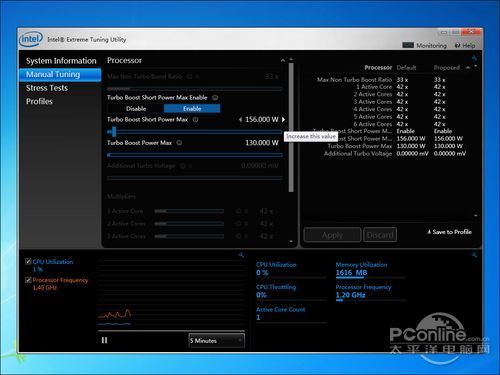Open Help via question mark icon

(458, 46)
